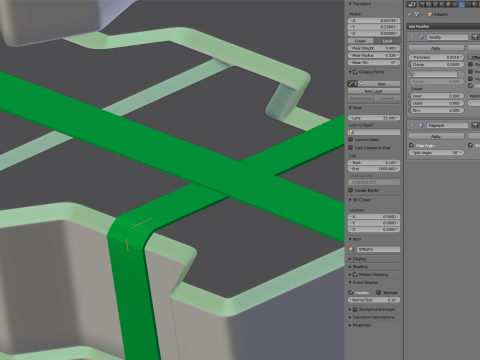
Task: Toggle the Background Images panel checkbox
Action: (355, 309)
